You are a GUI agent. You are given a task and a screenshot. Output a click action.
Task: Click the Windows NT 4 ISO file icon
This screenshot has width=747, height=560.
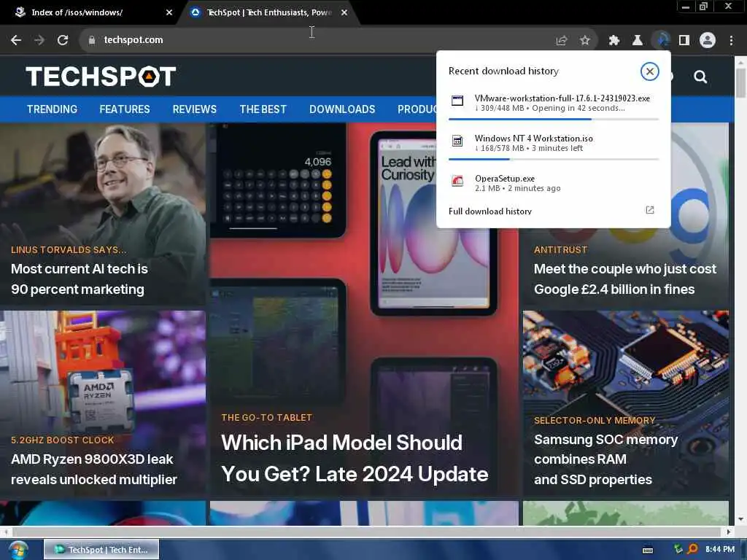457,141
